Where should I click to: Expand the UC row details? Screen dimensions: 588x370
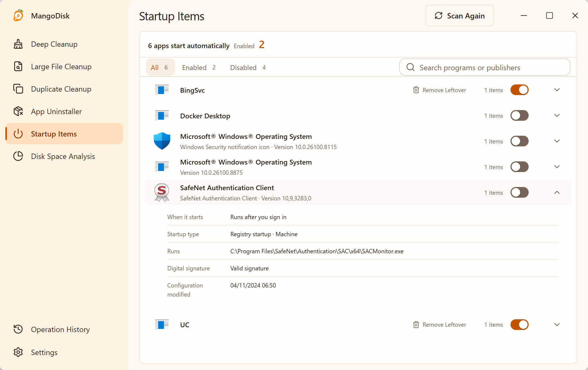tap(557, 325)
